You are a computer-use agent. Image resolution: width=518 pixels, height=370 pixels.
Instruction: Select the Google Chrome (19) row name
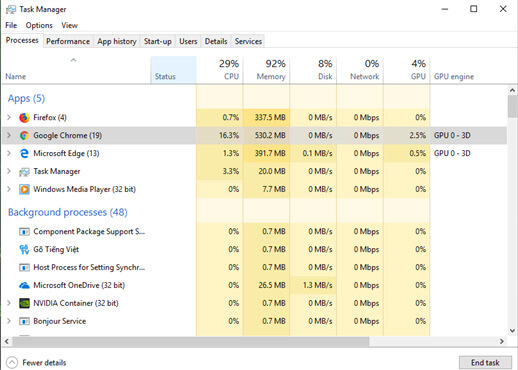[x=68, y=135]
